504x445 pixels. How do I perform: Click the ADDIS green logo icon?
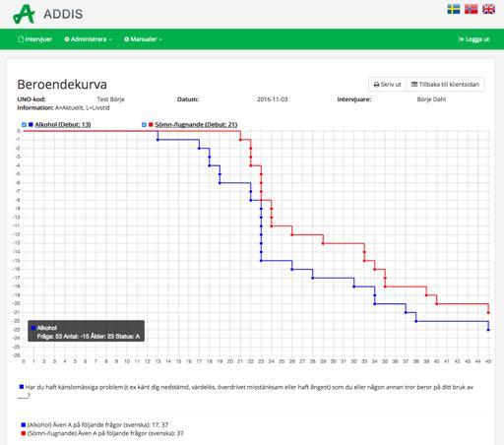tap(24, 14)
